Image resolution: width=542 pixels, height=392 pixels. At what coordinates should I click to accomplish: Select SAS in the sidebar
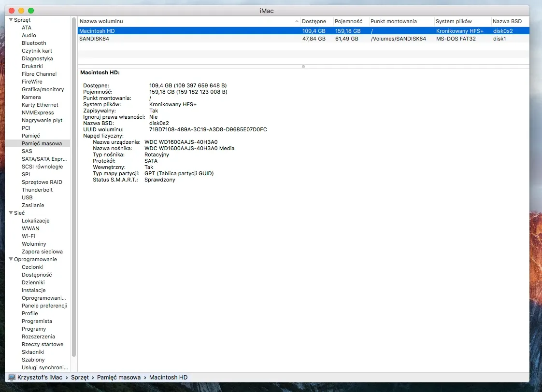coord(27,151)
